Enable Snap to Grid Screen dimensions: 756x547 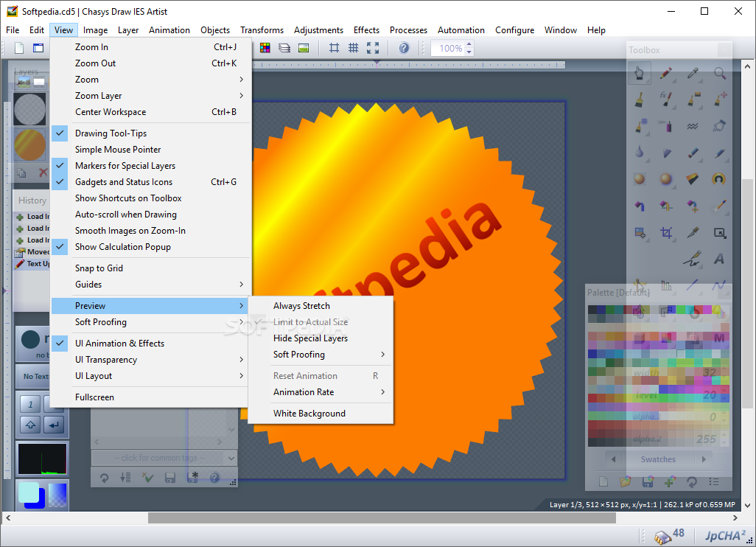point(151,268)
